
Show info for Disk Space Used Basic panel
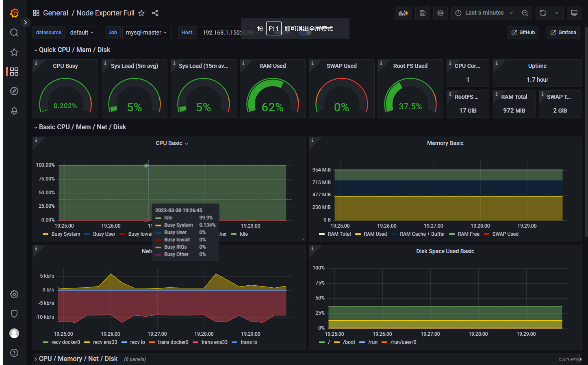point(312,248)
